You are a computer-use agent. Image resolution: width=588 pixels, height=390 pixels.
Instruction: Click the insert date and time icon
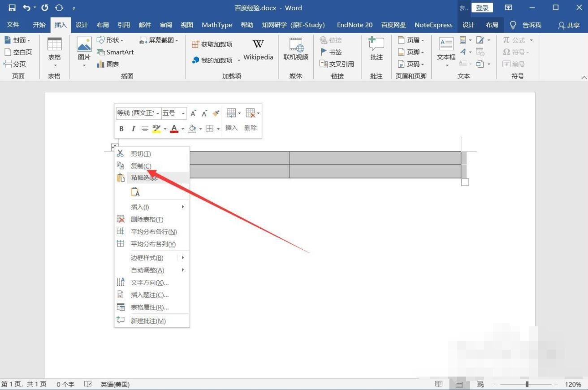coord(480,52)
